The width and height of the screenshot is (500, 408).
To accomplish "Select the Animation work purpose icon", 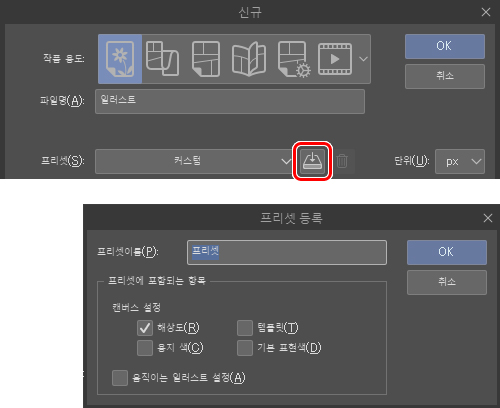I will point(335,59).
